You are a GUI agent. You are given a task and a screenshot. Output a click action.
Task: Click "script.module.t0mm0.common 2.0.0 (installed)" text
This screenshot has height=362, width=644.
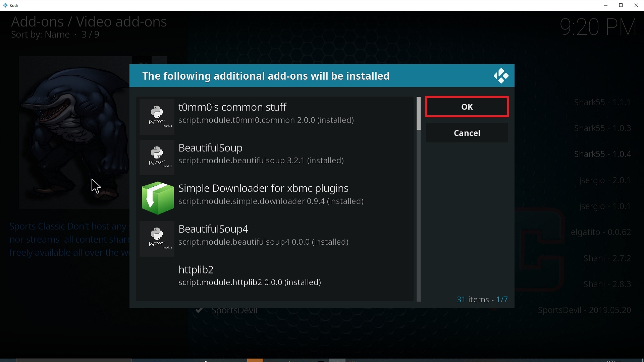point(266,120)
